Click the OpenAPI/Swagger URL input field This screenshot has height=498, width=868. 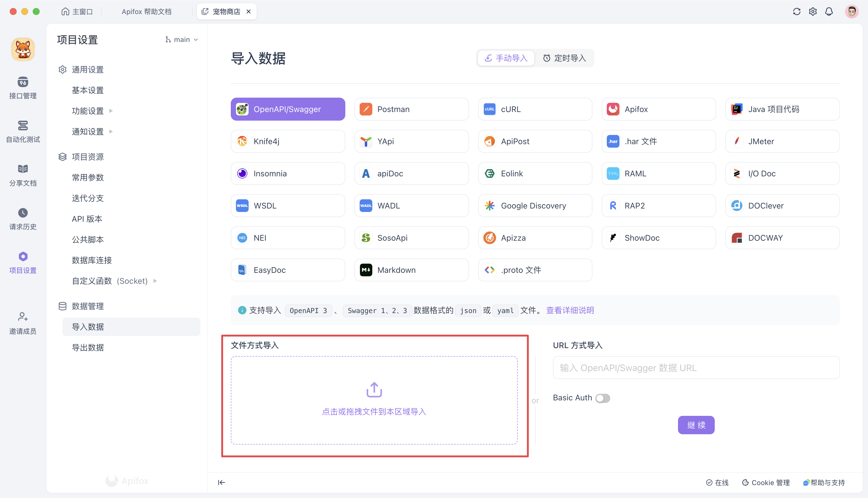click(695, 367)
